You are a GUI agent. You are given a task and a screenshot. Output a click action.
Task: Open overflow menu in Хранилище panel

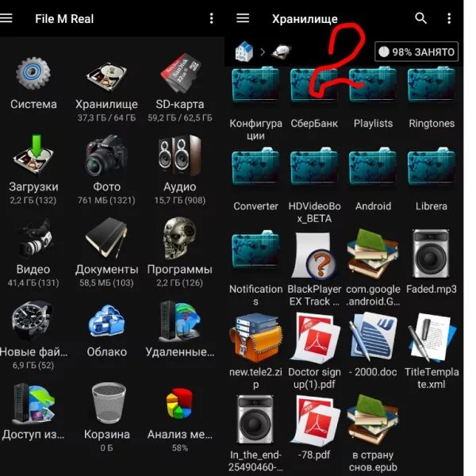pos(449,18)
